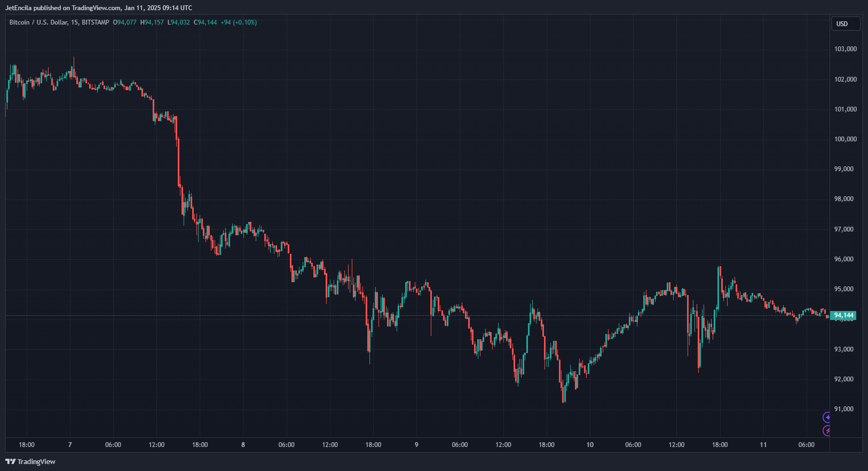Click the open value O94,077
This screenshot has height=471, width=868.
(x=125, y=22)
